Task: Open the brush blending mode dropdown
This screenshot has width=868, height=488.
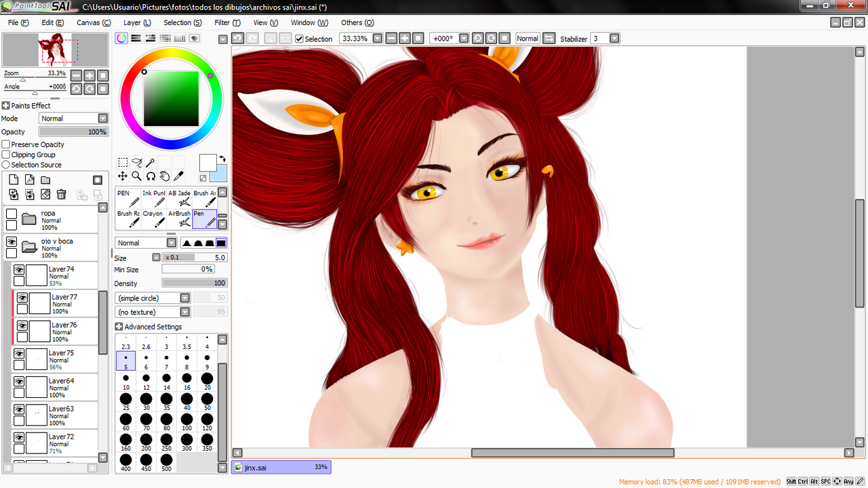Action: [146, 243]
